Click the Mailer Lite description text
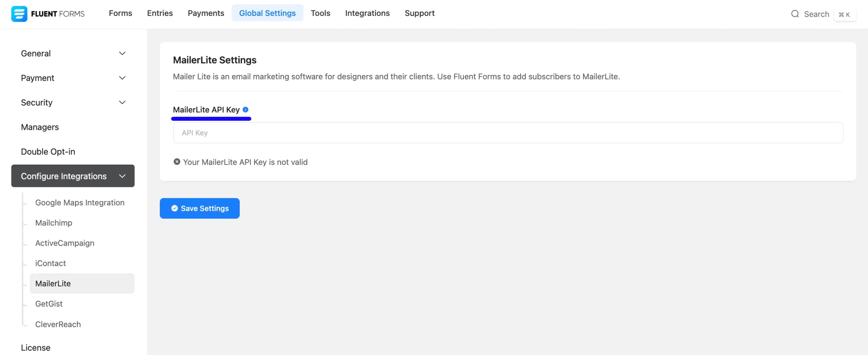Screen dimensions: 868x355 [x=396, y=77]
